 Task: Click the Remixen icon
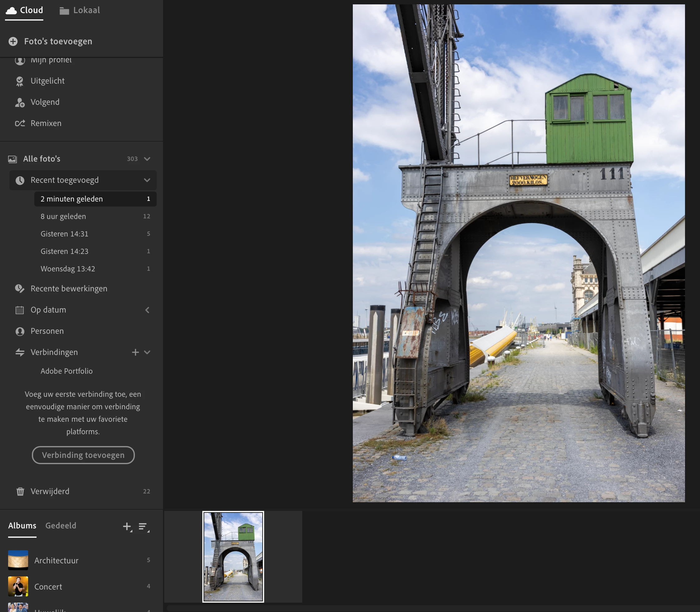pyautogui.click(x=20, y=123)
